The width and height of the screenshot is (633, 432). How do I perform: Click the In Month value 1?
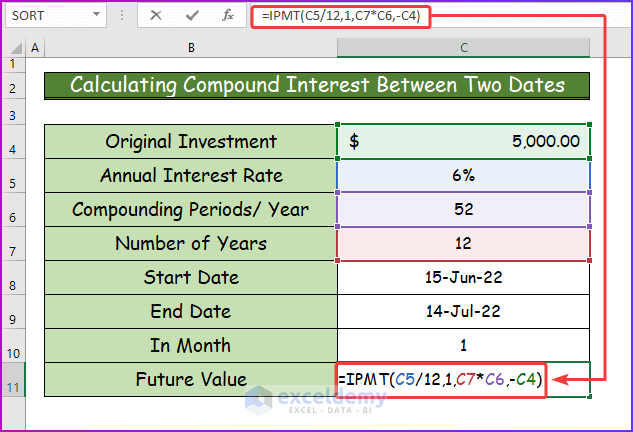(463, 345)
